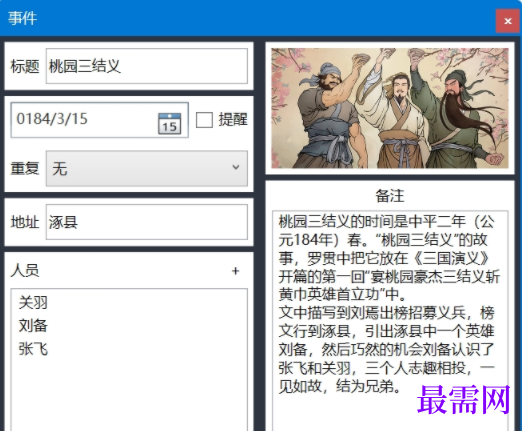Click the 地址 address input field
This screenshot has height=431, width=529.
(147, 222)
